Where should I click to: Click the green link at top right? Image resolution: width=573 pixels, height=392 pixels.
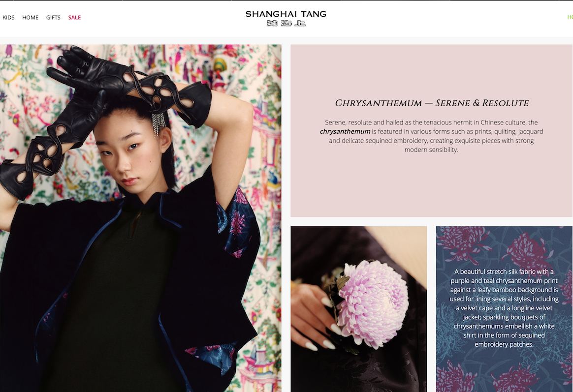coord(570,17)
